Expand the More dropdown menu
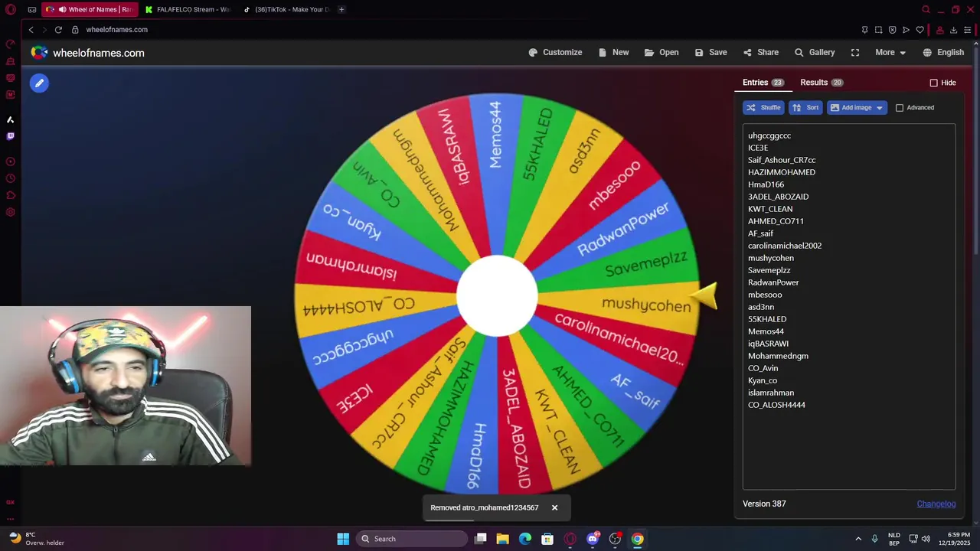980x551 pixels. click(x=890, y=52)
